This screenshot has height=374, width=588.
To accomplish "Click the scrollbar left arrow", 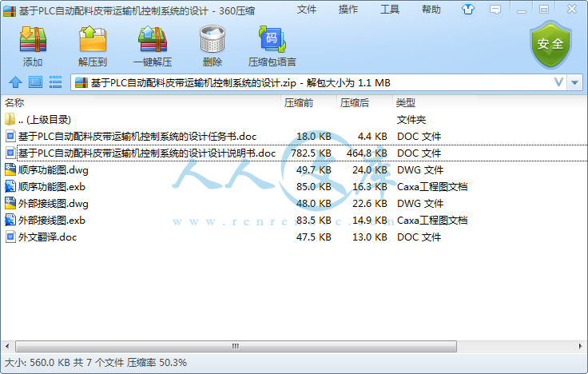I will (x=7, y=346).
